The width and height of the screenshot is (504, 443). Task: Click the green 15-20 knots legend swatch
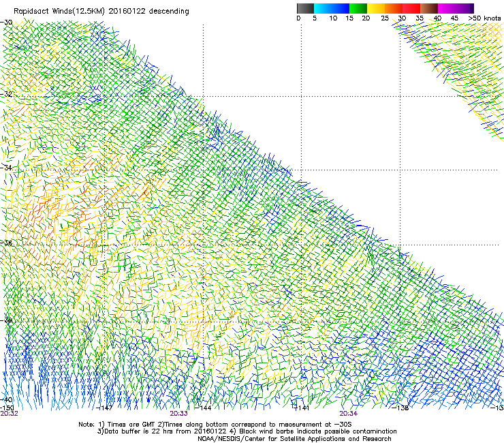click(x=358, y=8)
